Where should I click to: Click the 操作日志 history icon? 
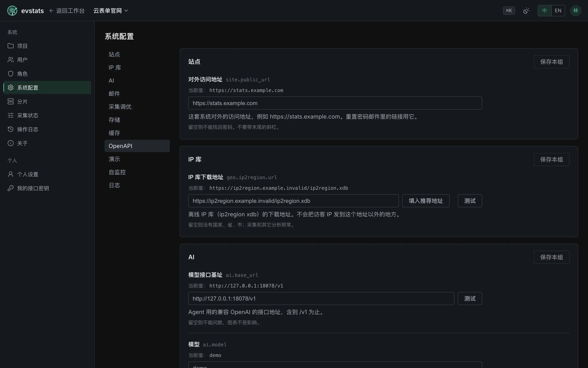(x=10, y=129)
